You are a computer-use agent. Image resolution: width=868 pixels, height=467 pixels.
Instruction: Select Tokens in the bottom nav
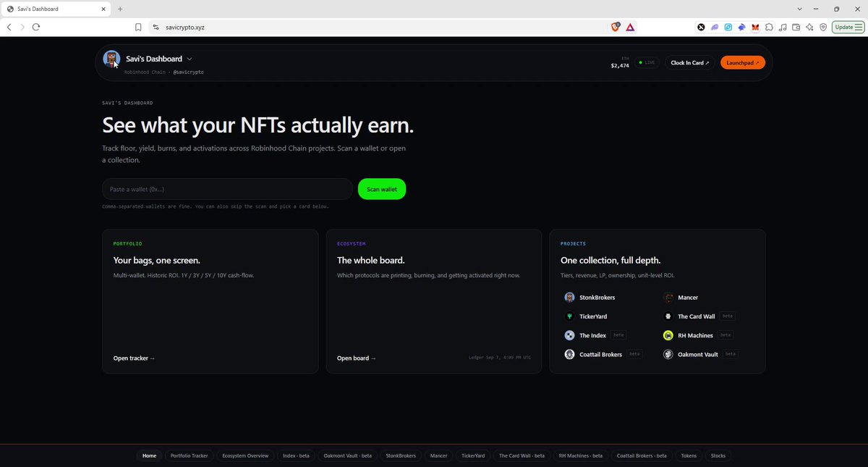689,456
